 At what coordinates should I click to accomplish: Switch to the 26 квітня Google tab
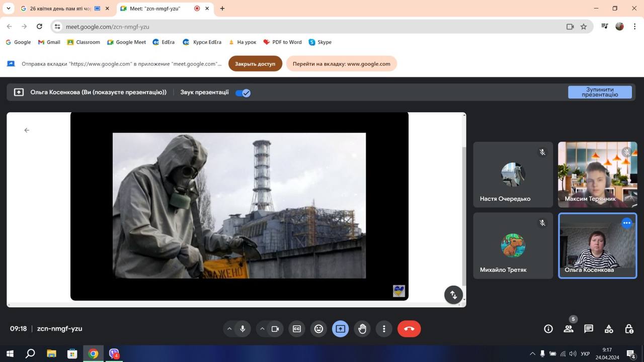(x=60, y=9)
